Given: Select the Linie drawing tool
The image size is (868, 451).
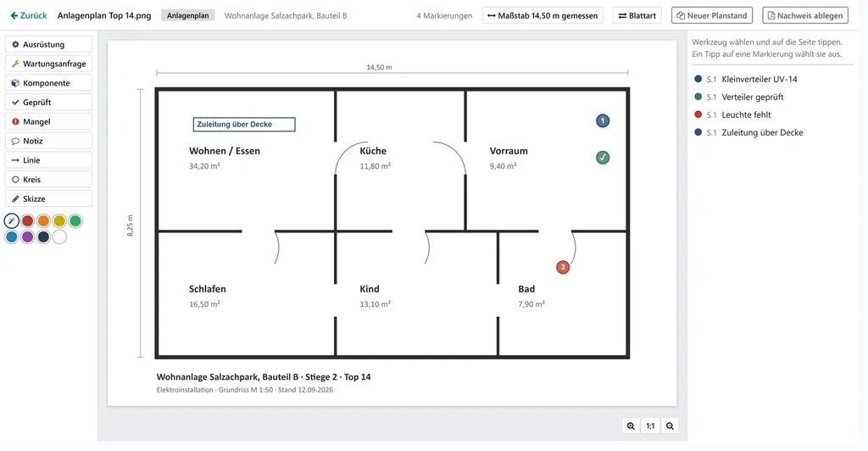Looking at the screenshot, I should click(x=48, y=160).
